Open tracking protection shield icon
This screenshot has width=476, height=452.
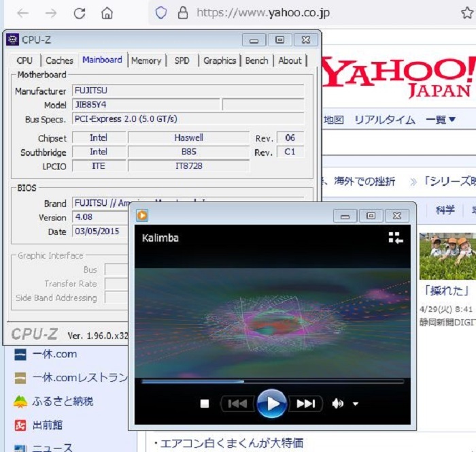tap(161, 13)
